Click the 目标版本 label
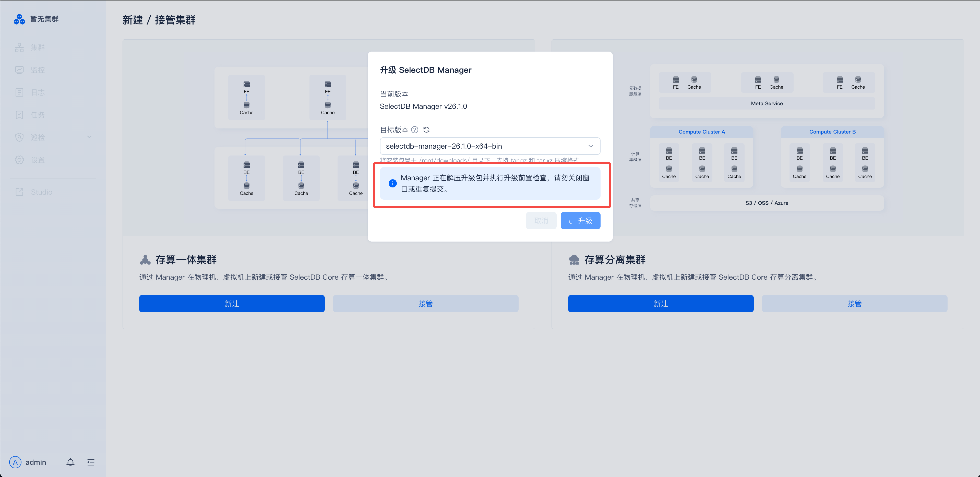Image resolution: width=980 pixels, height=477 pixels. point(394,130)
